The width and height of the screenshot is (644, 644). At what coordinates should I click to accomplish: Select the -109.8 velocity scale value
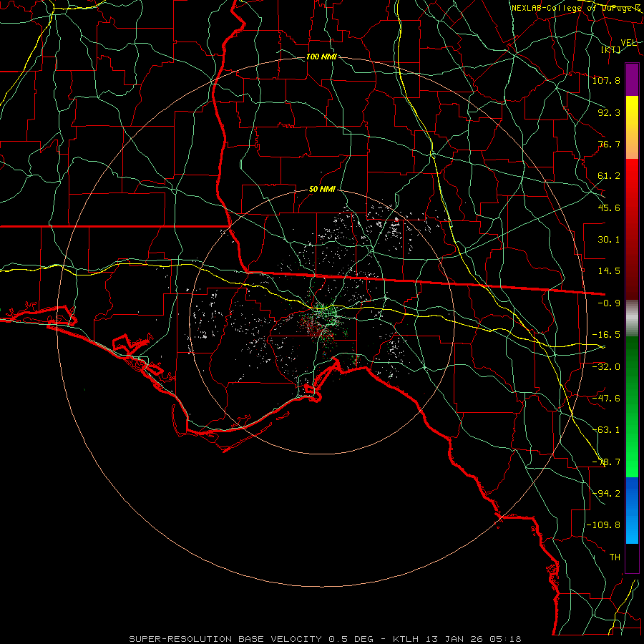[x=603, y=525]
